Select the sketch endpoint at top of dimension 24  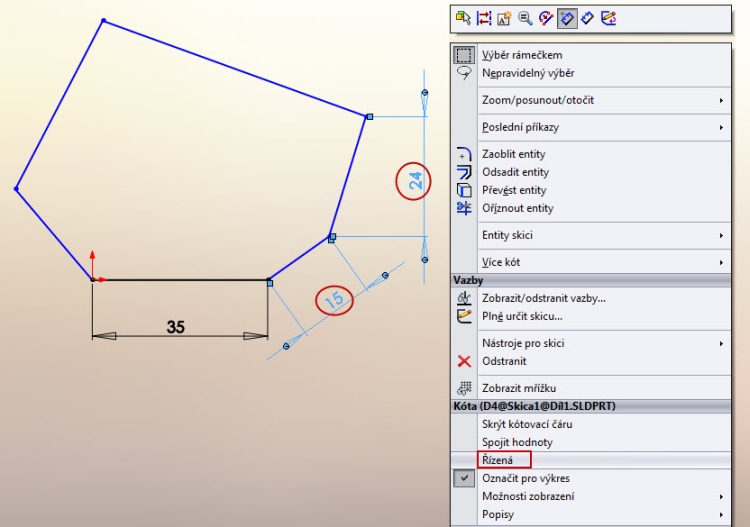(x=369, y=116)
